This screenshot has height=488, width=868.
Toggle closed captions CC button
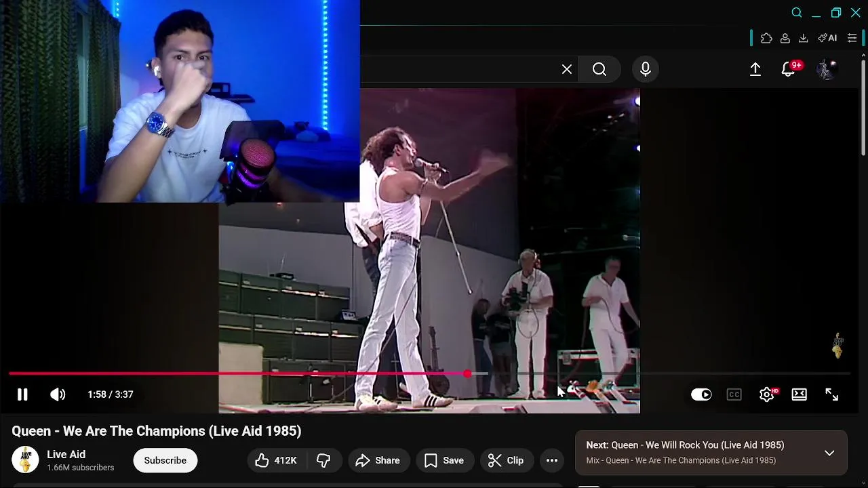click(x=734, y=394)
